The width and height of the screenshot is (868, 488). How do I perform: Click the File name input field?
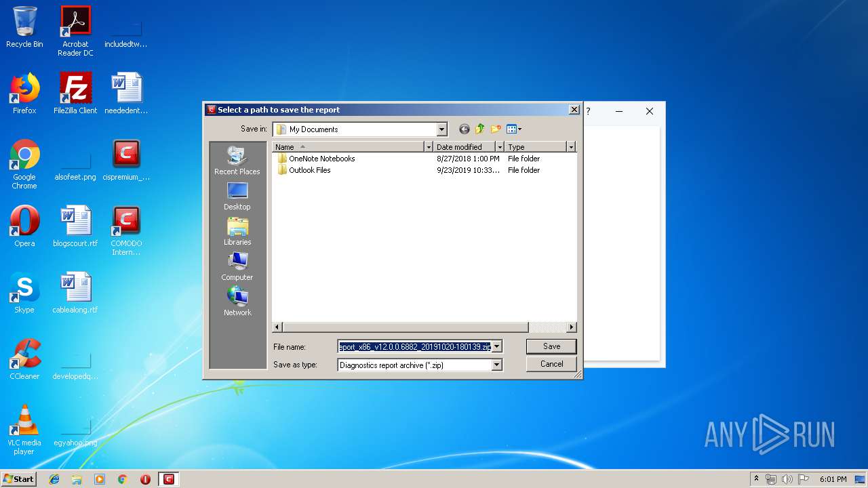point(414,346)
